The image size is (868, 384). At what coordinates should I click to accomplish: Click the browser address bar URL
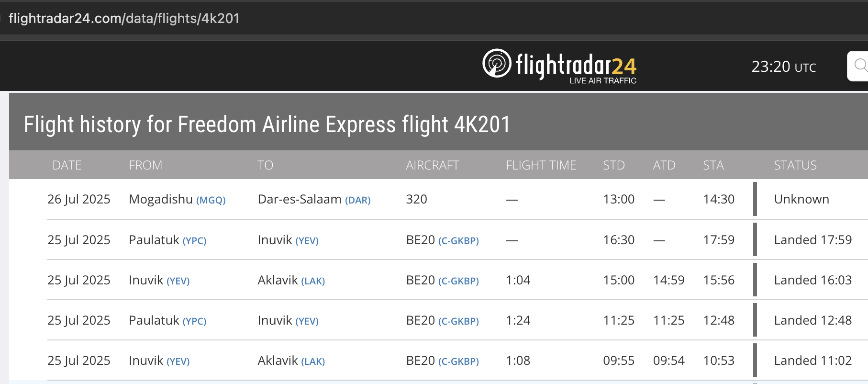pyautogui.click(x=124, y=18)
